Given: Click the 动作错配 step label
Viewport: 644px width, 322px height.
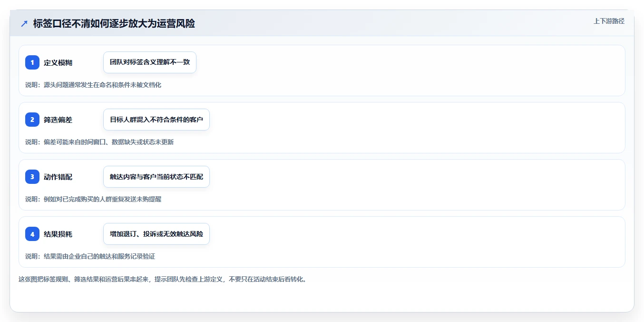Looking at the screenshot, I should (x=58, y=177).
